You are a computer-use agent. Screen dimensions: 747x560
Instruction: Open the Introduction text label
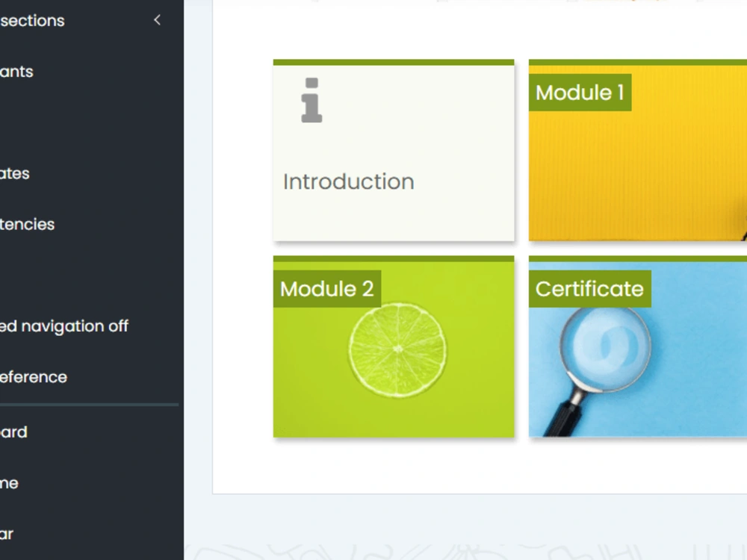click(349, 181)
